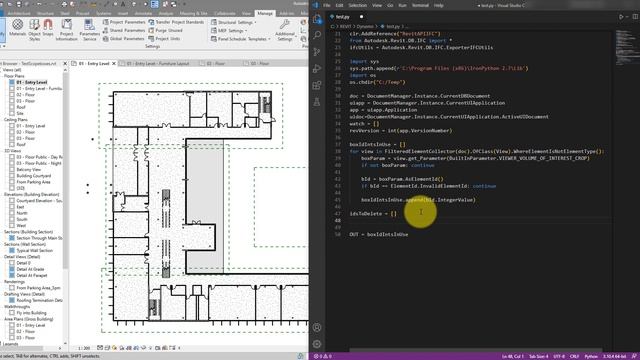Open VS Code Search sidebar icon
Screen dimensions: 640x360
tap(317, 35)
